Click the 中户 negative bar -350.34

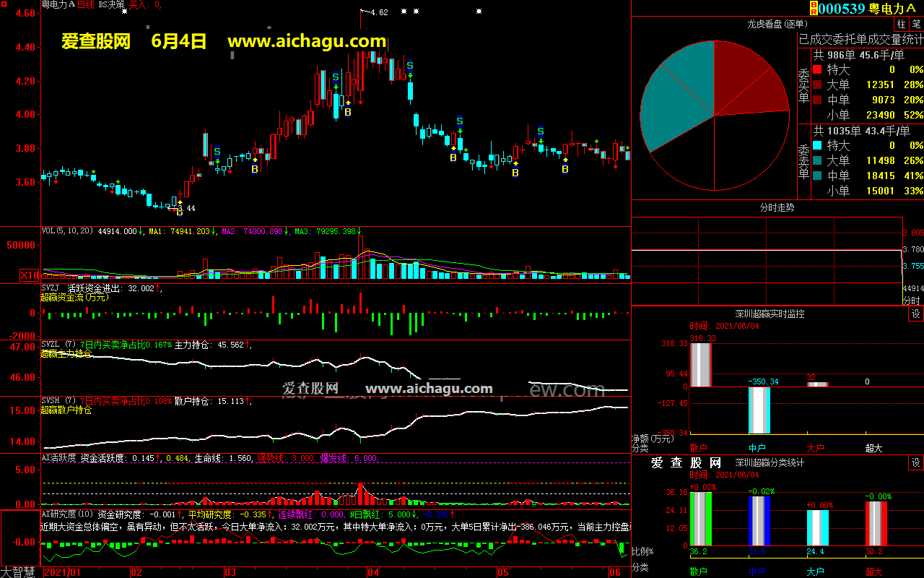click(759, 410)
